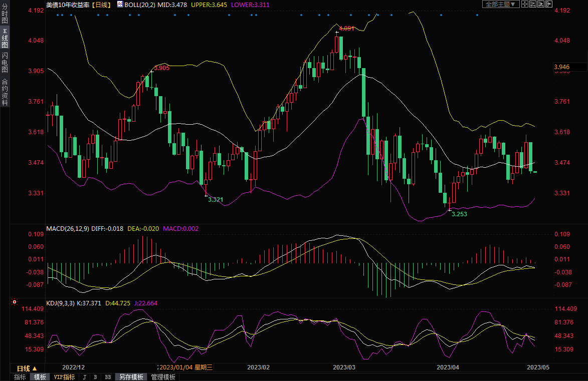The width and height of the screenshot is (588, 381).
Task: Expand the 日线 period selector
Action: click(28, 368)
